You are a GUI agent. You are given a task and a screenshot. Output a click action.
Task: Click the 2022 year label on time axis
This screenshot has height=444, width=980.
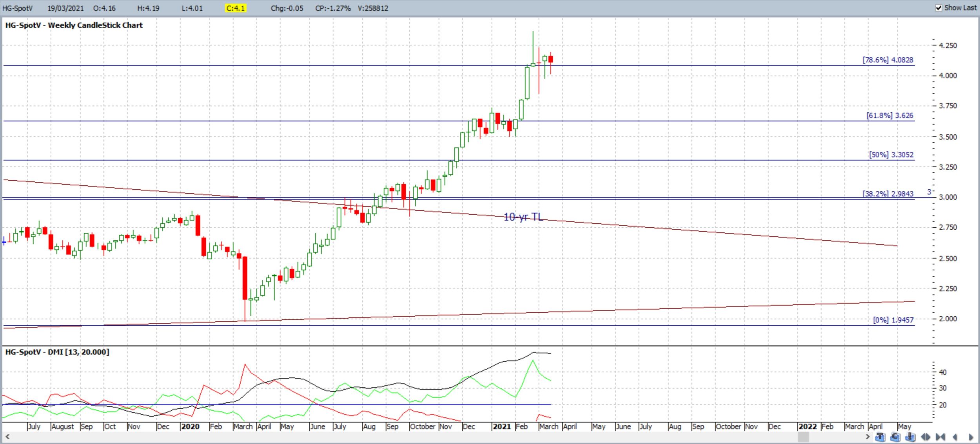point(808,426)
